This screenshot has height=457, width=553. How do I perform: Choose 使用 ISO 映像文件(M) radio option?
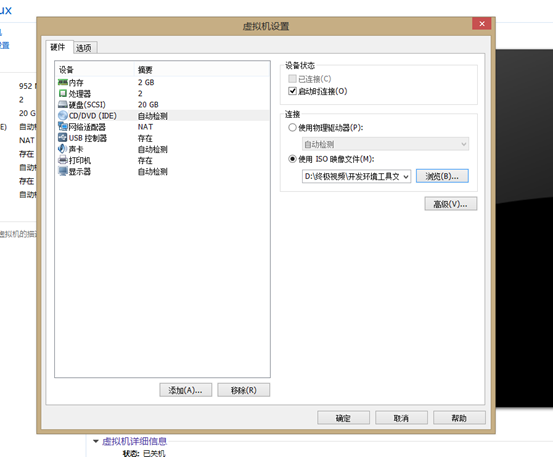[292, 159]
